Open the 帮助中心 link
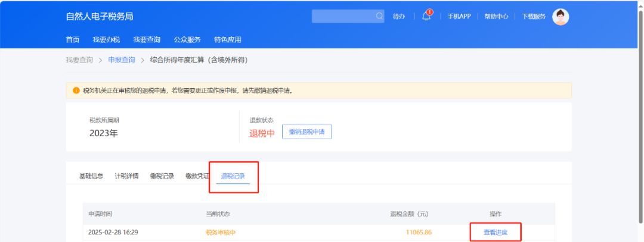 coord(496,17)
